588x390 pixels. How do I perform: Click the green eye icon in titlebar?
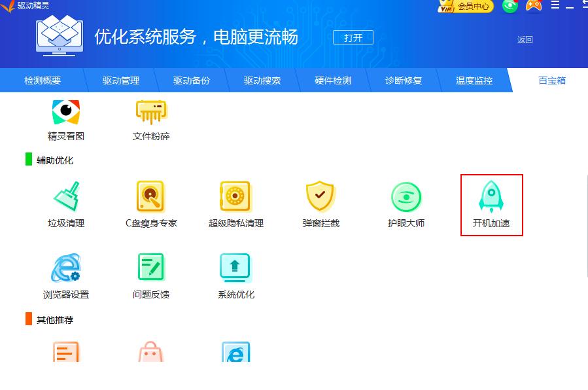pos(510,6)
